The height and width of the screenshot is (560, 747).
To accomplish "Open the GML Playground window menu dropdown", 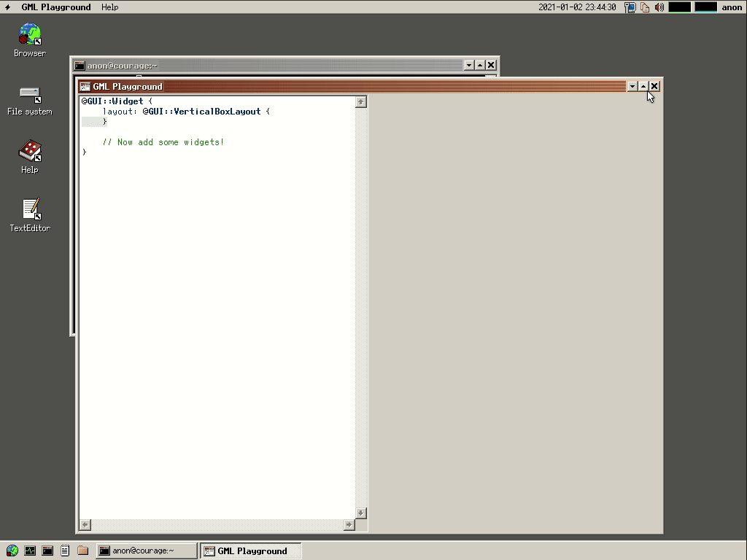I will [x=632, y=86].
